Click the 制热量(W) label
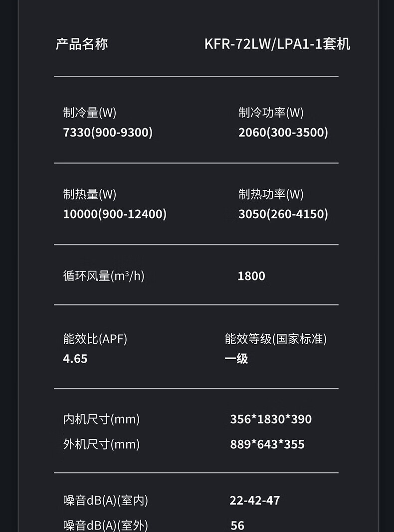The image size is (394, 532). click(x=90, y=194)
